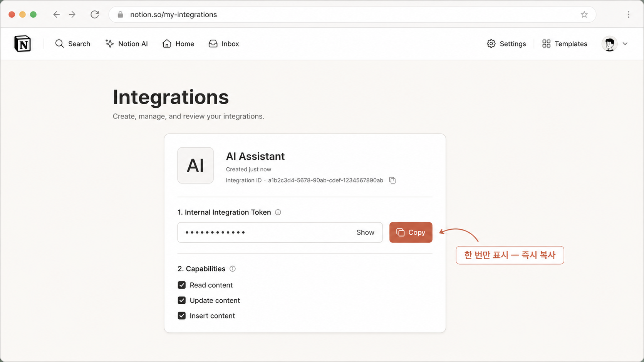Click the lock icon in the address bar
Viewport: 644px width, 362px height.
121,15
